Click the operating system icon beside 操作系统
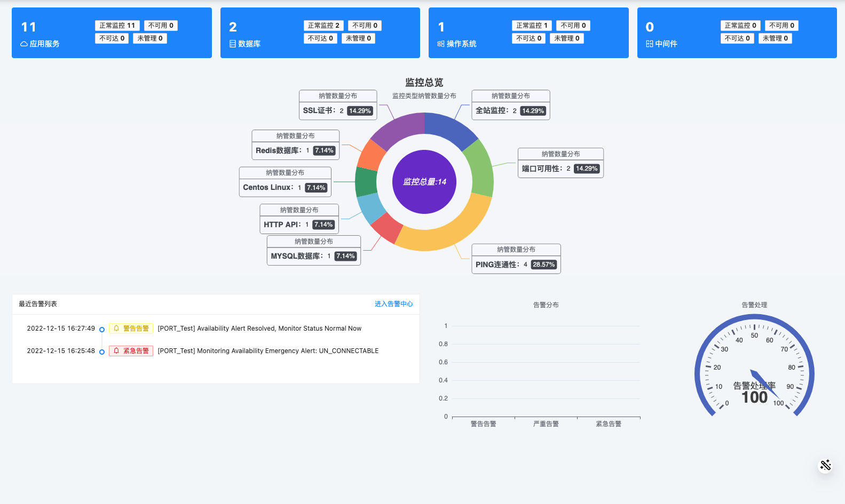Screen dimensions: 845x504 (441, 44)
